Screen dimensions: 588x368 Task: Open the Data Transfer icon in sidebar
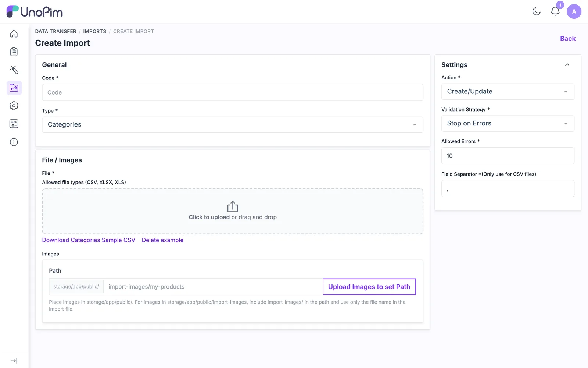14,88
